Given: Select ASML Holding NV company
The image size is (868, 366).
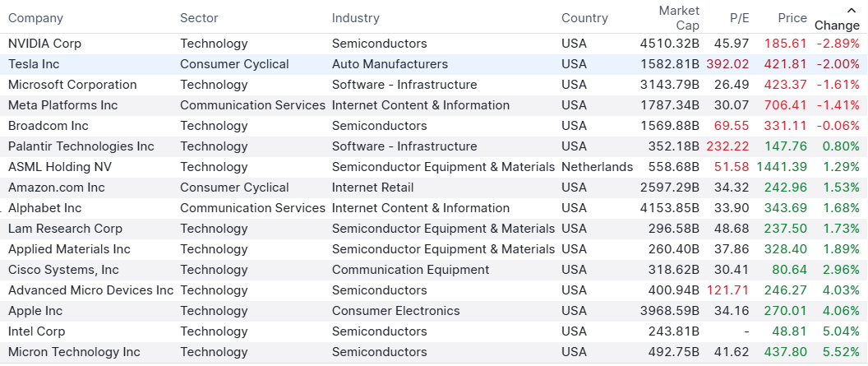Looking at the screenshot, I should 59,167.
